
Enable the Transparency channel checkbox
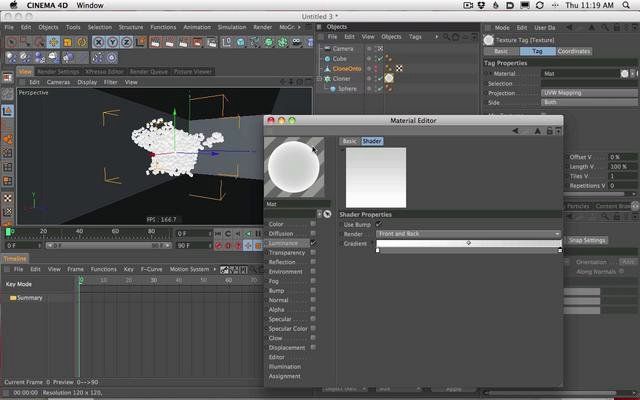point(313,252)
